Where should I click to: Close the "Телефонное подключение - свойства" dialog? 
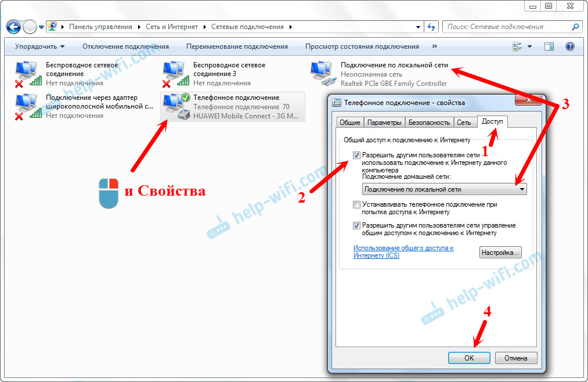[529, 100]
